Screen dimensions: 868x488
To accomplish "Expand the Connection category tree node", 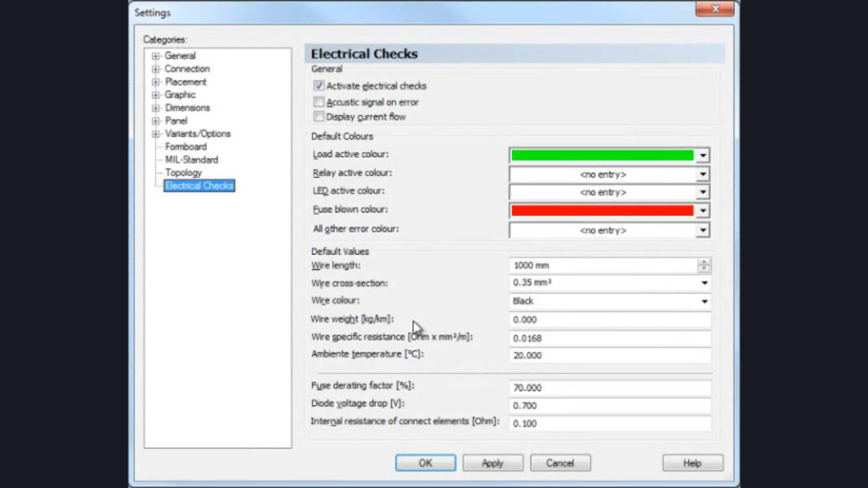I will pyautogui.click(x=156, y=69).
